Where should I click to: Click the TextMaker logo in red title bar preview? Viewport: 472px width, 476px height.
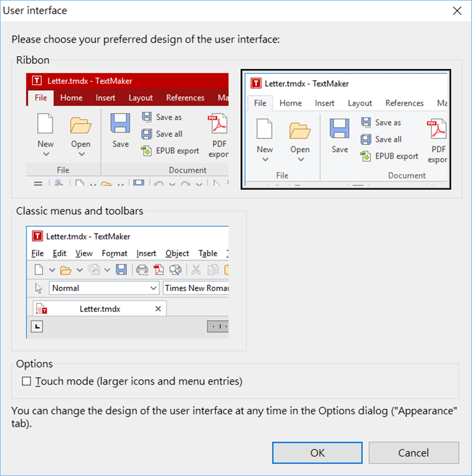point(37,81)
